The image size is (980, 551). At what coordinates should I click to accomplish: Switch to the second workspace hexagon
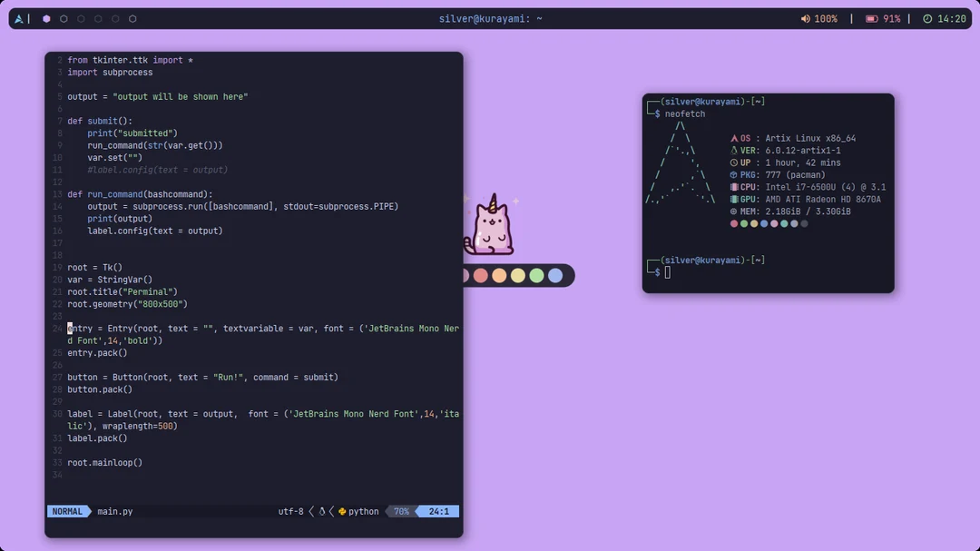coord(64,17)
